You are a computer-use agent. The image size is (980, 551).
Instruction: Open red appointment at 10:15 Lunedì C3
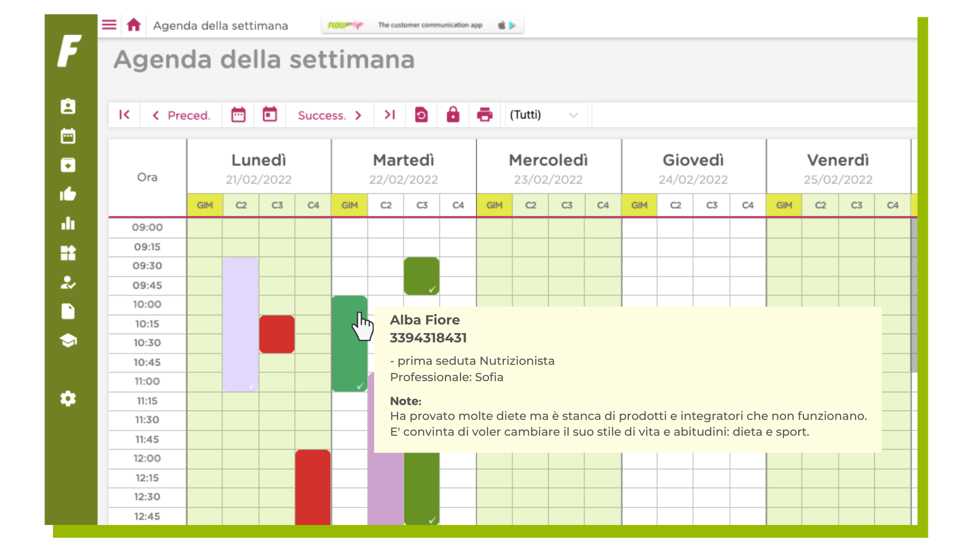[277, 334]
